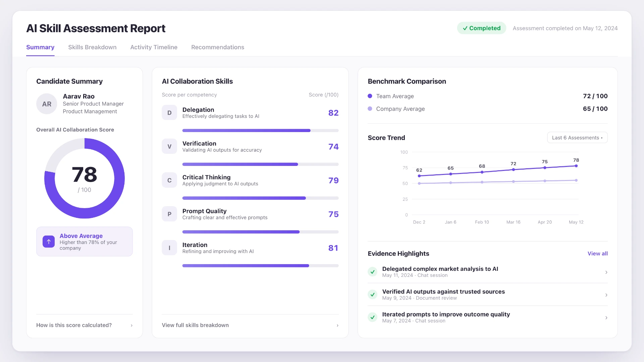Open the Recommendations tab
Viewport: 644px width, 362px height.
[218, 47]
